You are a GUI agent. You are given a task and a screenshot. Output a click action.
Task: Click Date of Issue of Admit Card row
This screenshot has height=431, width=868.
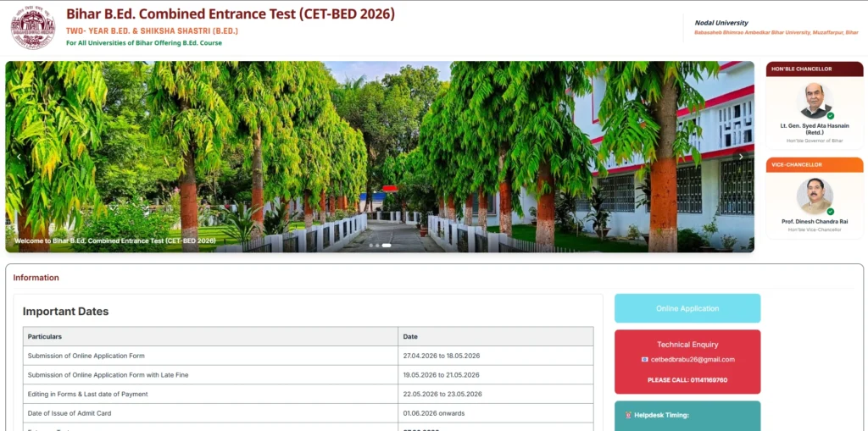[x=308, y=413]
